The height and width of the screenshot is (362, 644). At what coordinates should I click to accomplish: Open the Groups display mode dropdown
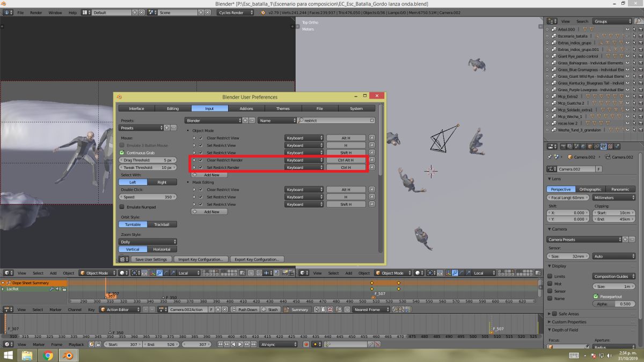coord(613,21)
